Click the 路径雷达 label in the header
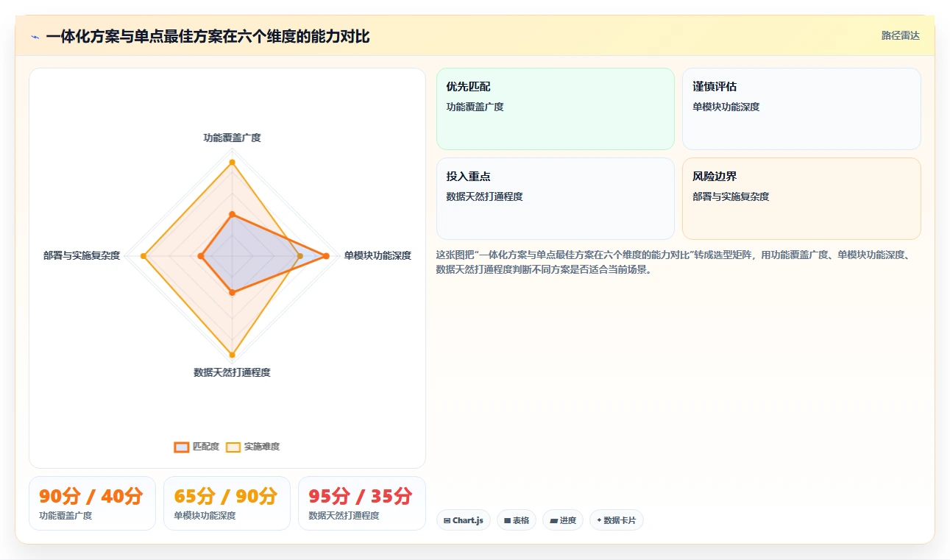Viewport: 950px width, 560px height. tap(901, 35)
